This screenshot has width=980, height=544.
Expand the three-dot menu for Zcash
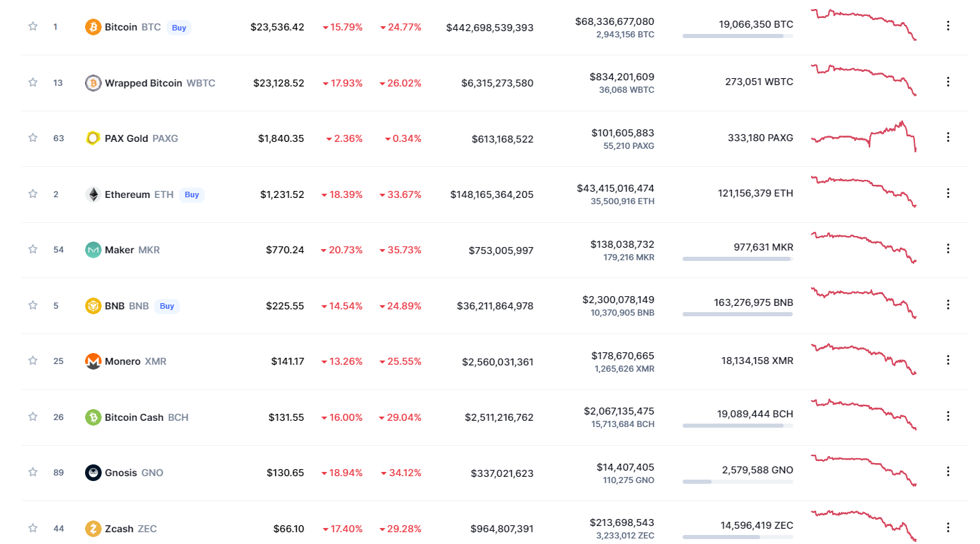click(947, 527)
